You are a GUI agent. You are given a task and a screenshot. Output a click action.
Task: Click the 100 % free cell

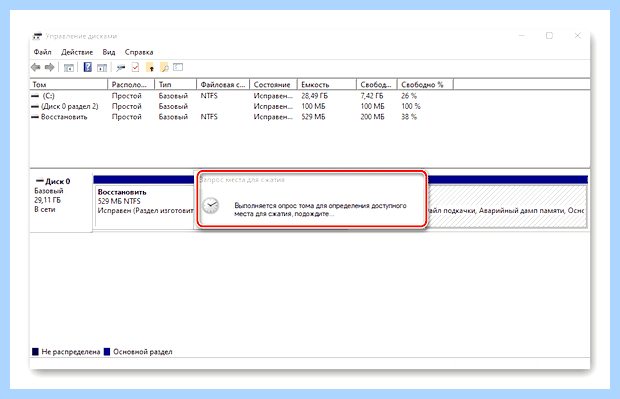pos(411,106)
